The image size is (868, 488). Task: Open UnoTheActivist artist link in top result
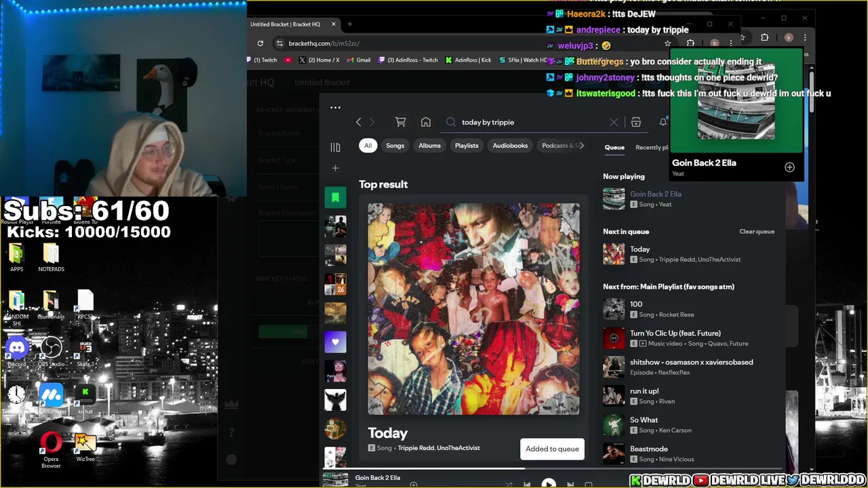pos(458,448)
